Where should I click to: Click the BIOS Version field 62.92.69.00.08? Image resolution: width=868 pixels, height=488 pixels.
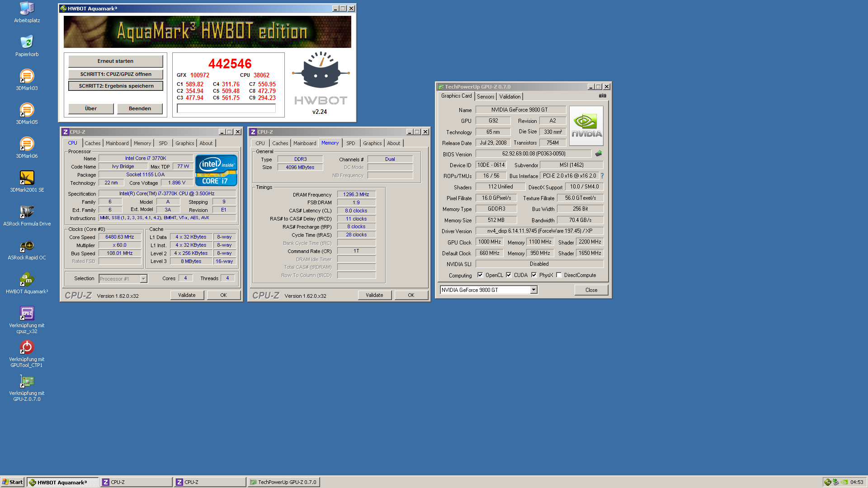[533, 154]
